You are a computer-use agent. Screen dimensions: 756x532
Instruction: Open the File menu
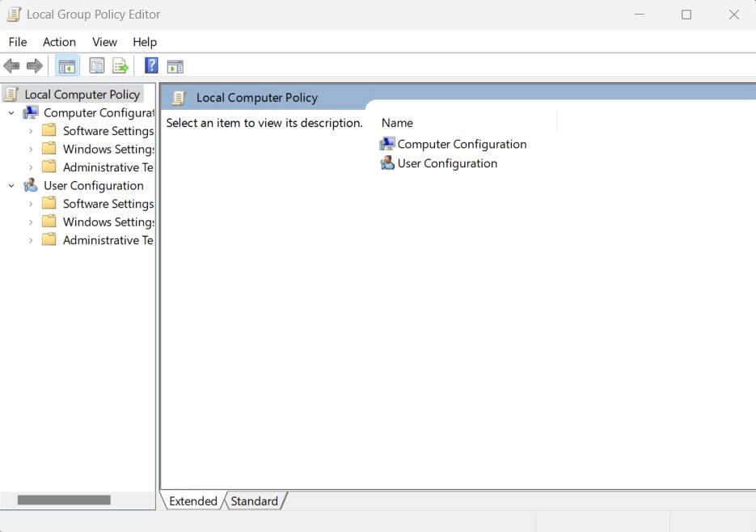pos(18,42)
